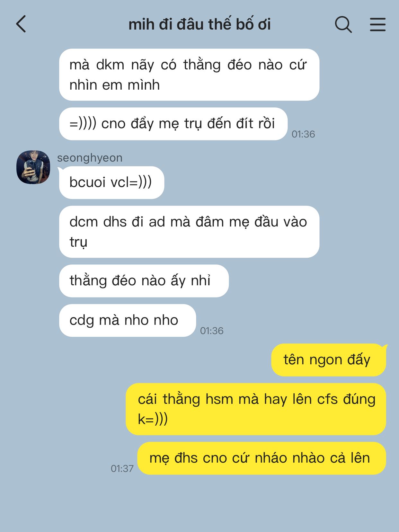The image size is (399, 532).
Task: Tap chat title 'mih đi đâu thế bố ơi'
Action: [199, 24]
